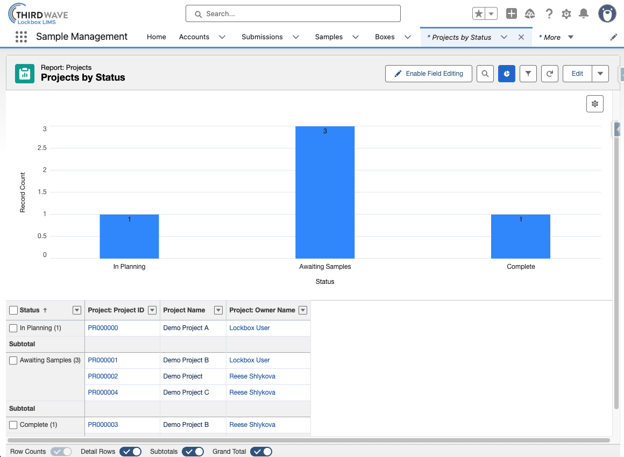The width and height of the screenshot is (624, 457).
Task: Open the report filters funnel icon
Action: 528,74
